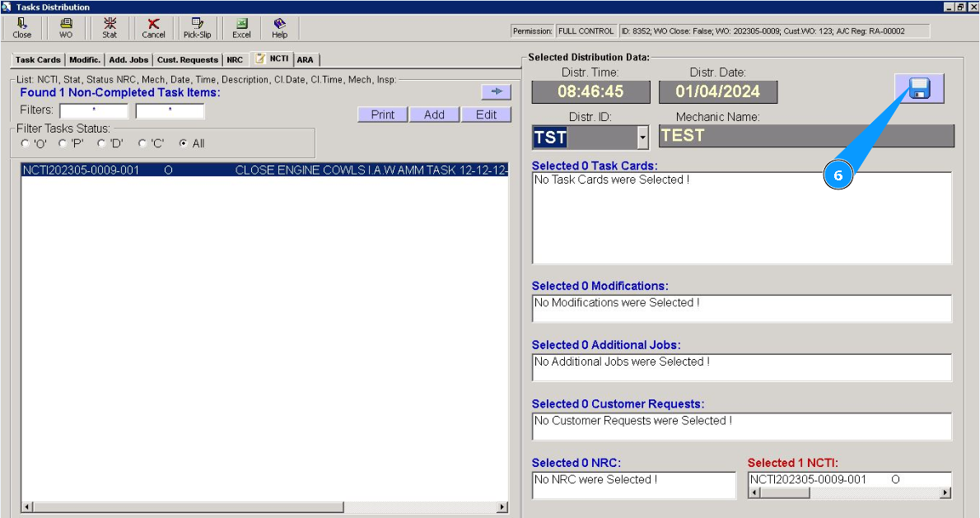Click the ID: 8352 work order info bar

coord(774,31)
